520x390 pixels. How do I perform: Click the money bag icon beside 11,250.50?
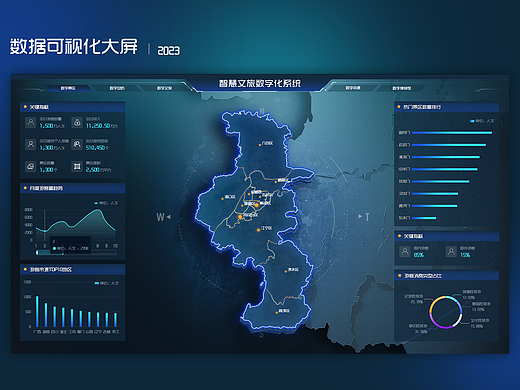[77, 122]
